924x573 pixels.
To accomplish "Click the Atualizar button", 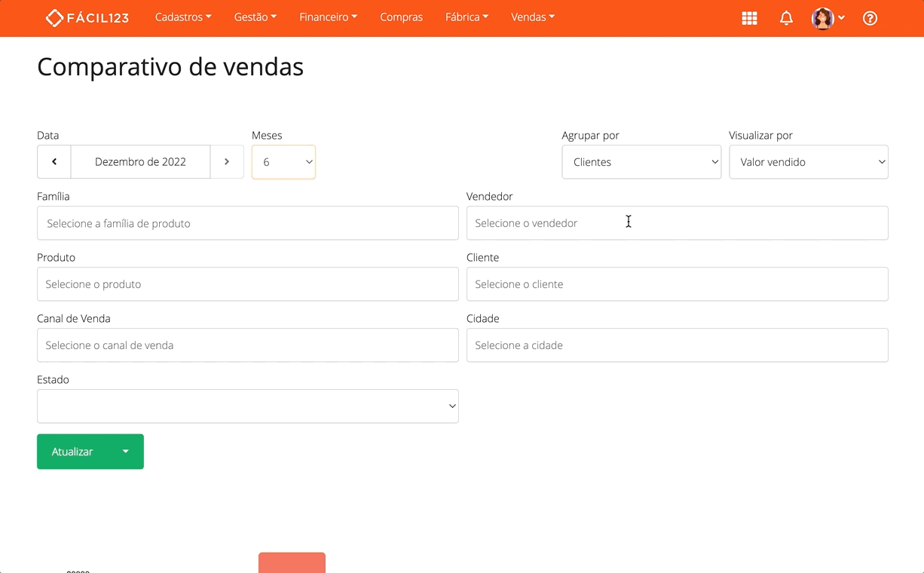I will 72,451.
